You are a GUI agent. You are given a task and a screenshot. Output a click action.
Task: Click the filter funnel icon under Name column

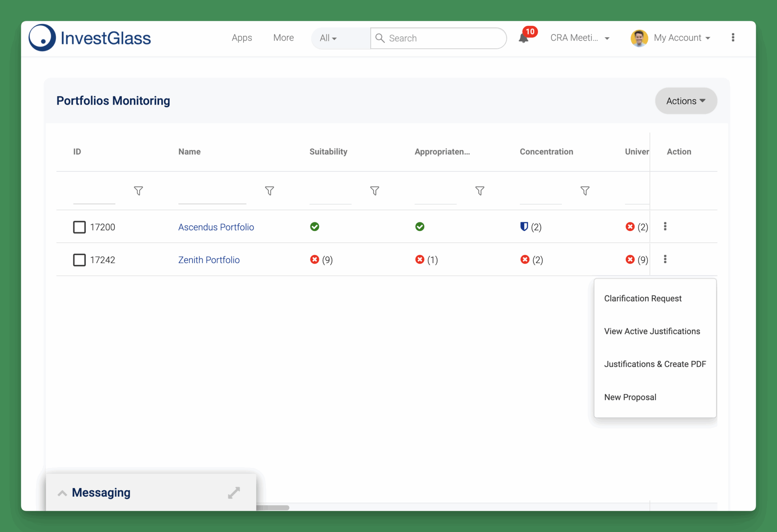coord(269,191)
